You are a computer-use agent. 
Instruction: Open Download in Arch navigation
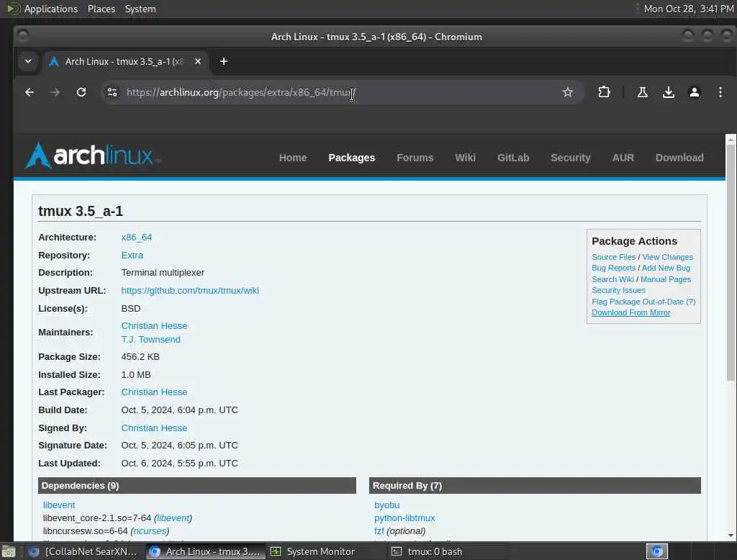679,158
